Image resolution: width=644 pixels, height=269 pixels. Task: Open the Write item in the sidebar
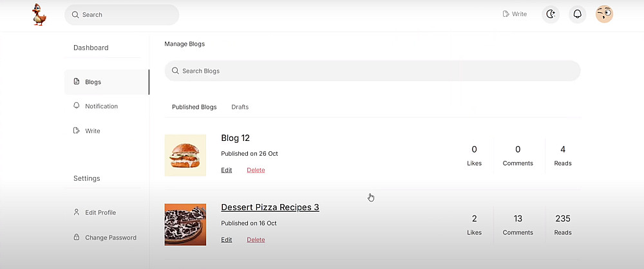tap(93, 131)
